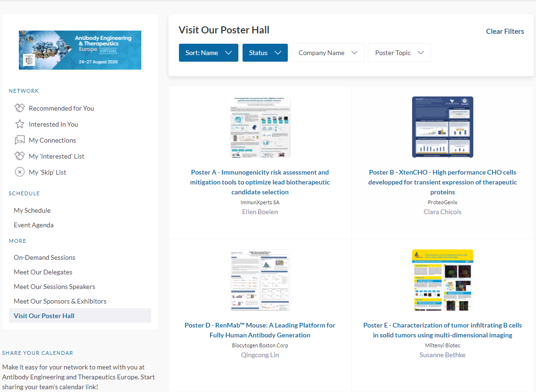
Task: Open the Company Name filter dropdown
Action: [328, 53]
